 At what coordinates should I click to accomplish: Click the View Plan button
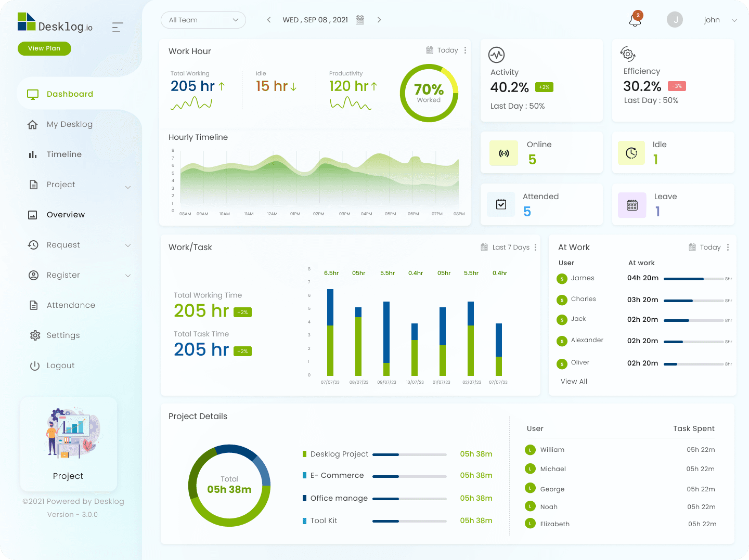44,48
